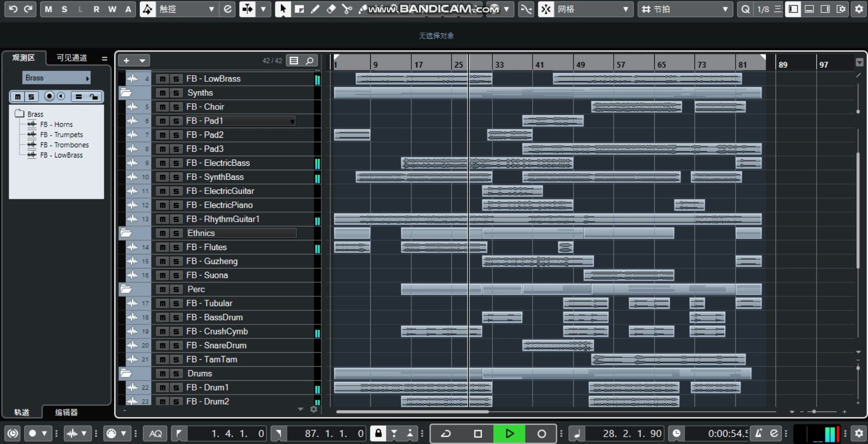The height and width of the screenshot is (444, 868).
Task: Select the Erase tool
Action: (331, 9)
